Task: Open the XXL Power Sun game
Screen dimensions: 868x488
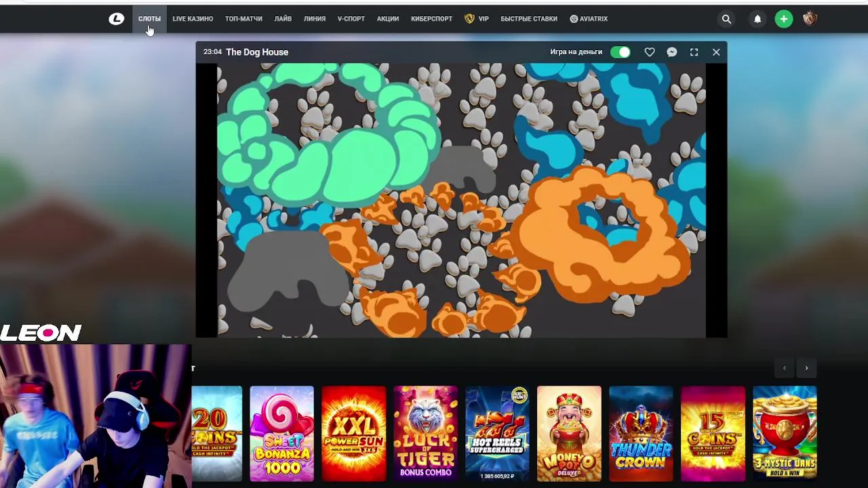Action: pos(353,434)
